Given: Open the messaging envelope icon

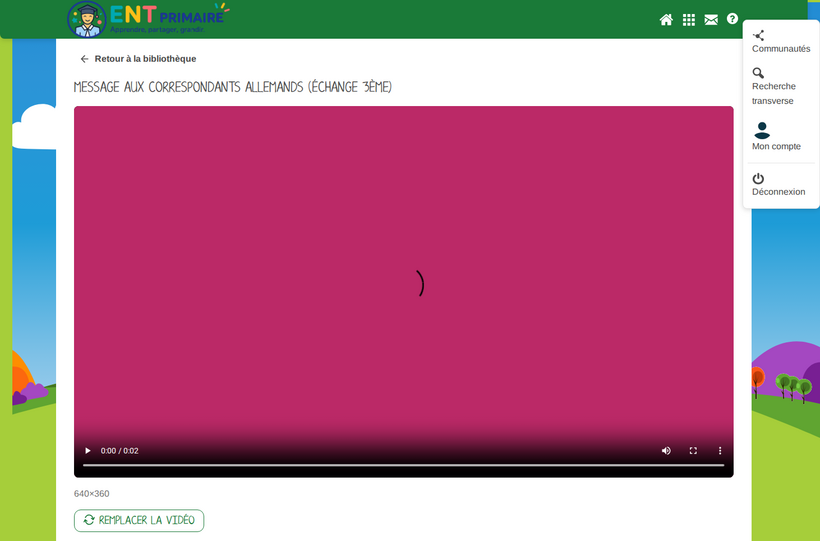Looking at the screenshot, I should pos(711,20).
